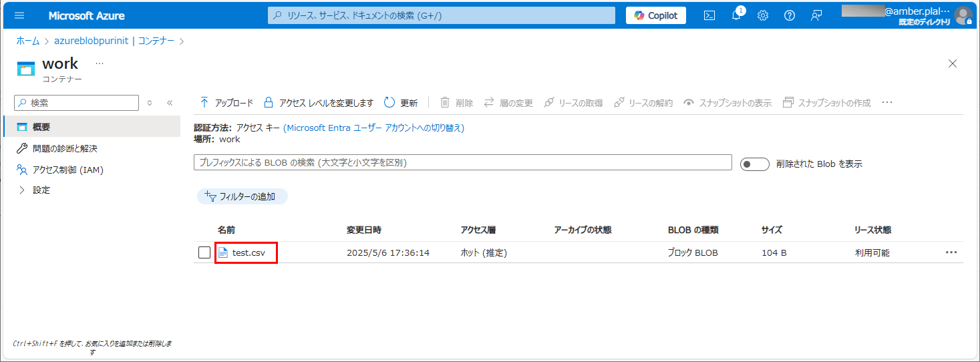Refresh the list with 更新
The width and height of the screenshot is (980, 362).
401,103
